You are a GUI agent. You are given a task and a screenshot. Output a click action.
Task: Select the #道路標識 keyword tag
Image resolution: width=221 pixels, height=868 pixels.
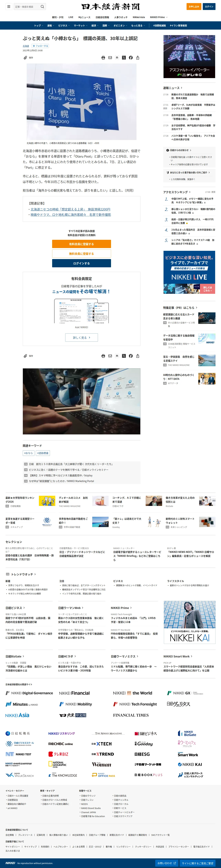pos(43,453)
